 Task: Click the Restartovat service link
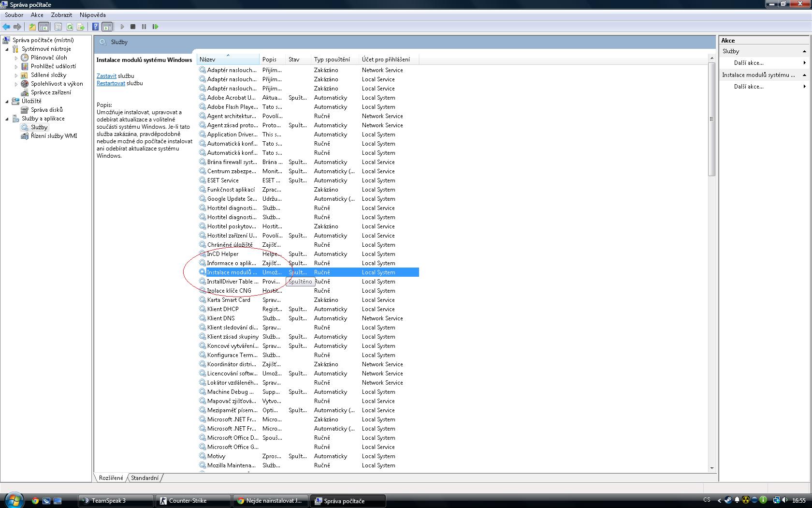[111, 83]
